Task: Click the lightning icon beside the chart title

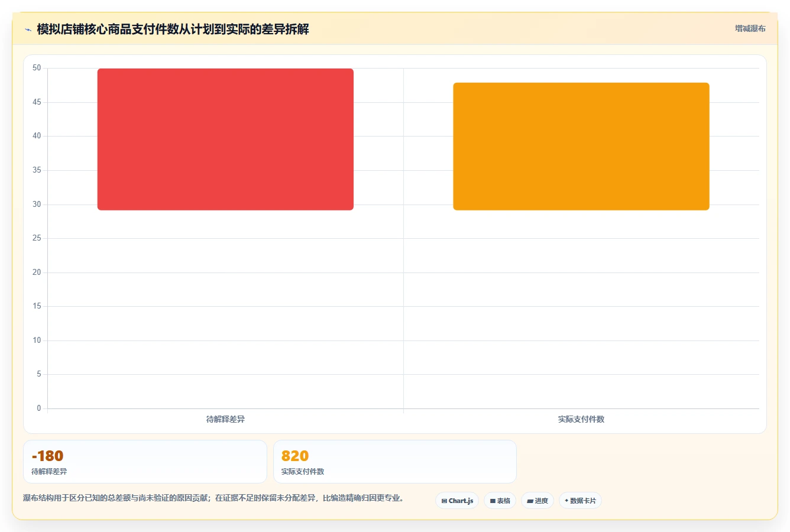Action: [x=28, y=30]
